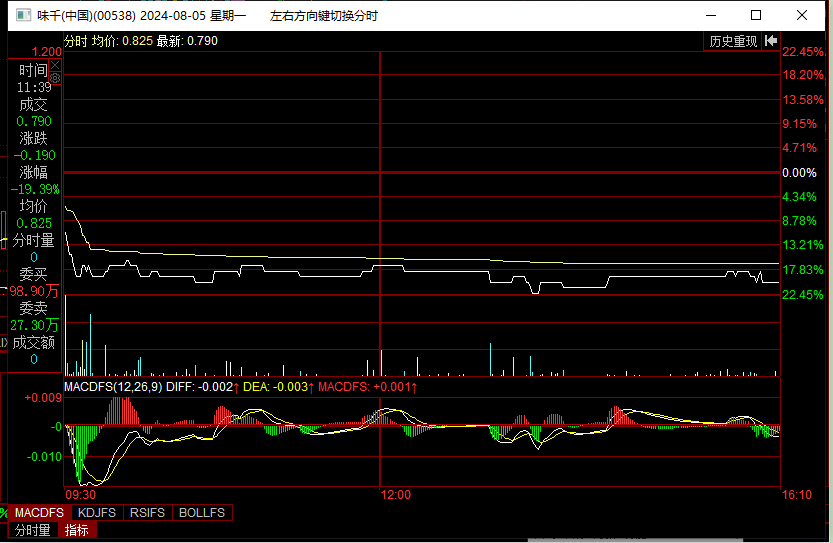
Task: Select the 指标 tab
Action: (x=76, y=530)
